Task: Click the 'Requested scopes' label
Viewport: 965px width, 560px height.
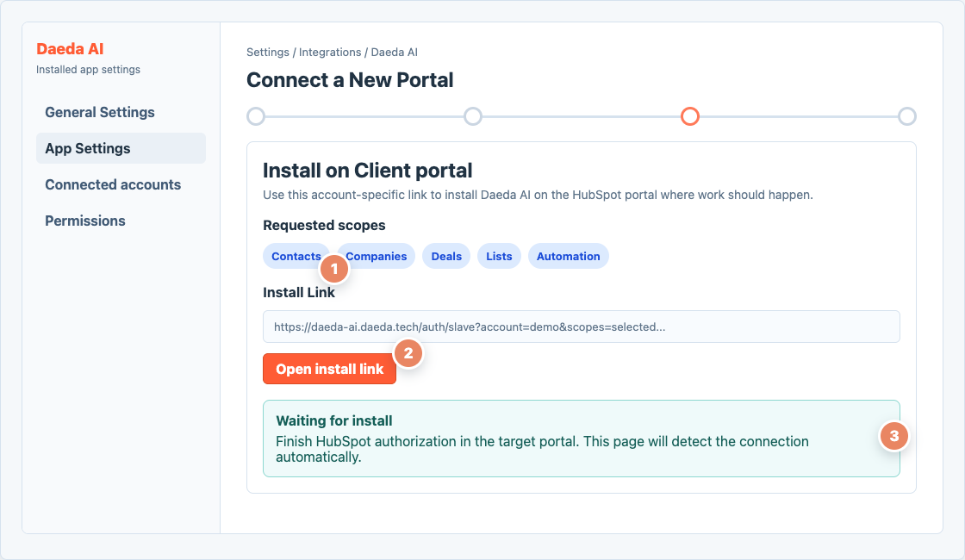Action: (x=324, y=225)
